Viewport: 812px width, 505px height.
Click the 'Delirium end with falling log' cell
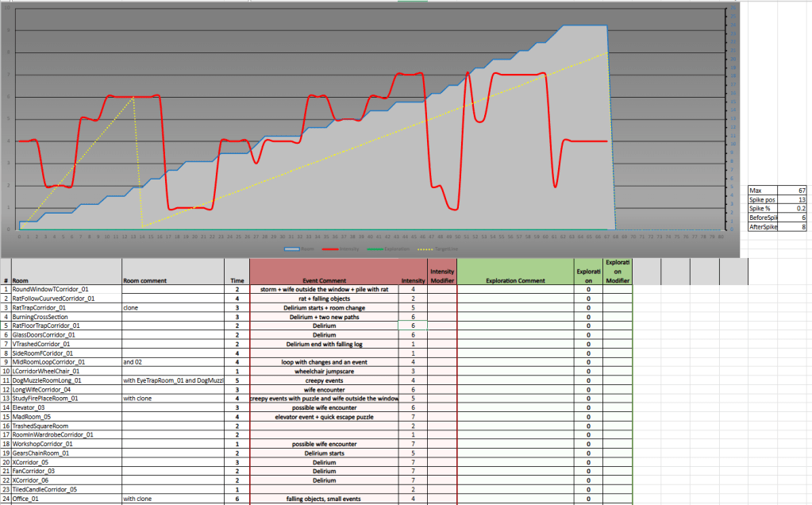tap(323, 344)
